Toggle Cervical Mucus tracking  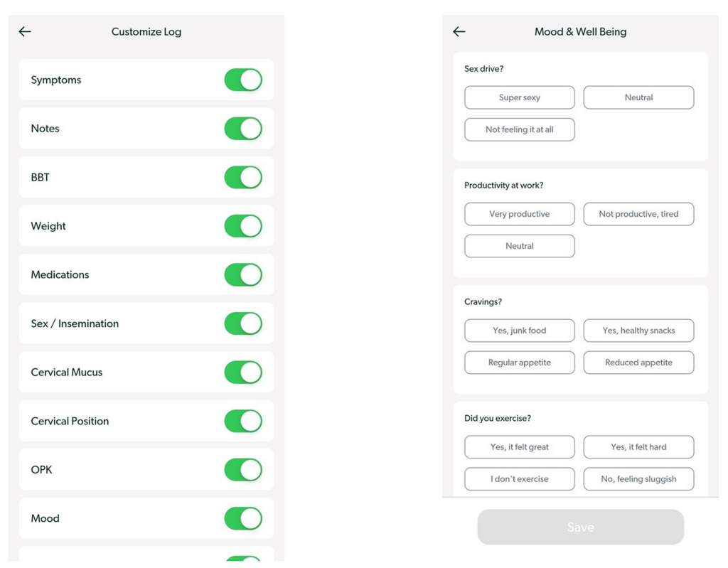[x=243, y=373]
